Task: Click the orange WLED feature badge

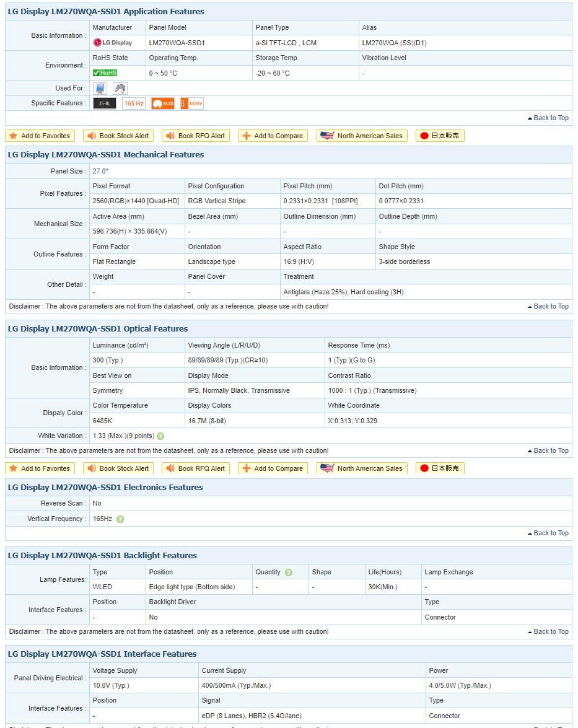Action: coord(163,103)
